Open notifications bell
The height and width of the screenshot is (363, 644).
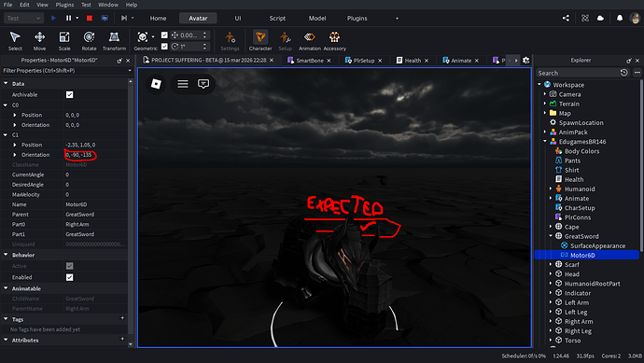[x=620, y=18]
